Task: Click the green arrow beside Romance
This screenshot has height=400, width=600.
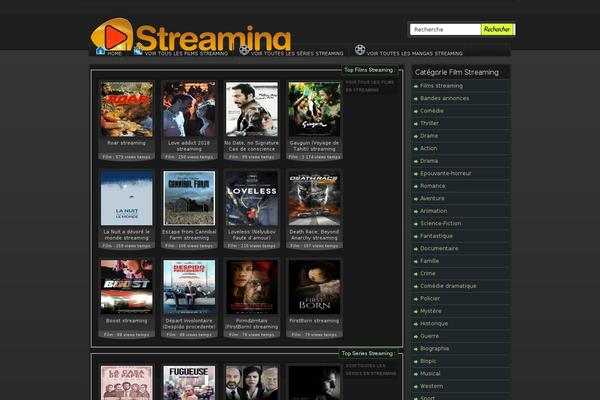Action: (x=416, y=186)
